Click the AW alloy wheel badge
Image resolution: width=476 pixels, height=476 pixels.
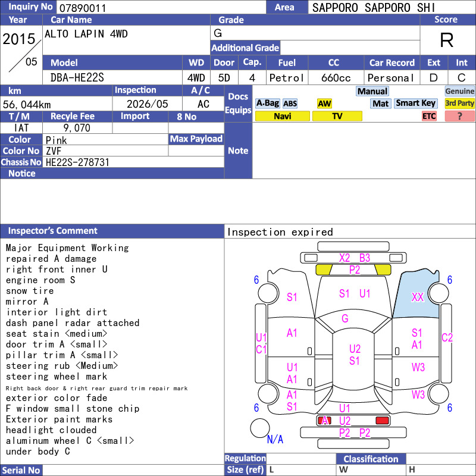click(324, 104)
